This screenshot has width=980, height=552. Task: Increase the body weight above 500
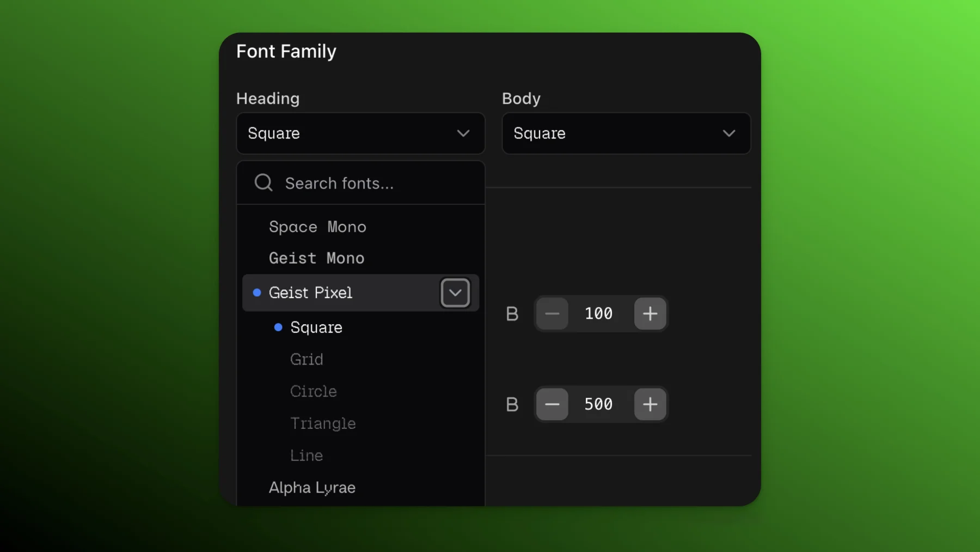pyautogui.click(x=651, y=404)
